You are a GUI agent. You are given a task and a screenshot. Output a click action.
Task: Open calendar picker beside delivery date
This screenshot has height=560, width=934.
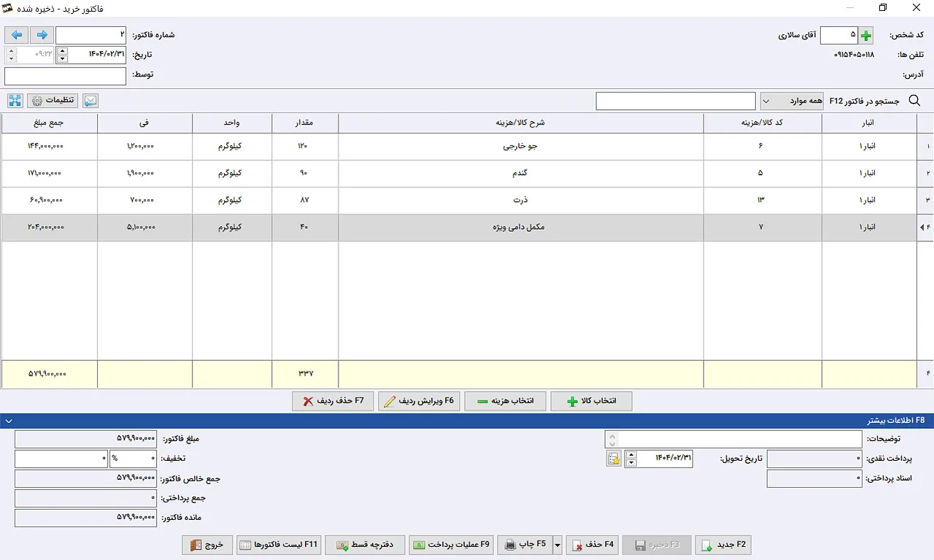click(614, 459)
